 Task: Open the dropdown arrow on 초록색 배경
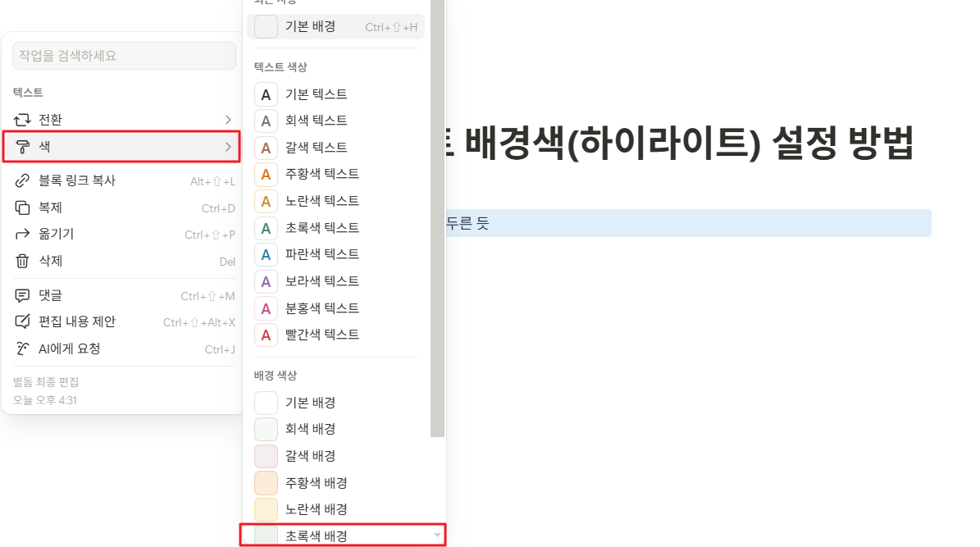[x=437, y=535]
